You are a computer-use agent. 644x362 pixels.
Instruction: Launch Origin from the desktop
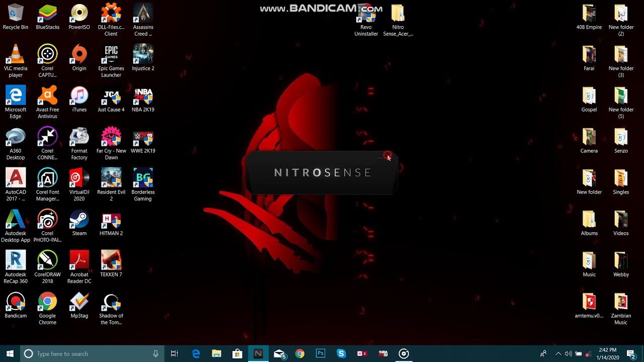tap(79, 58)
